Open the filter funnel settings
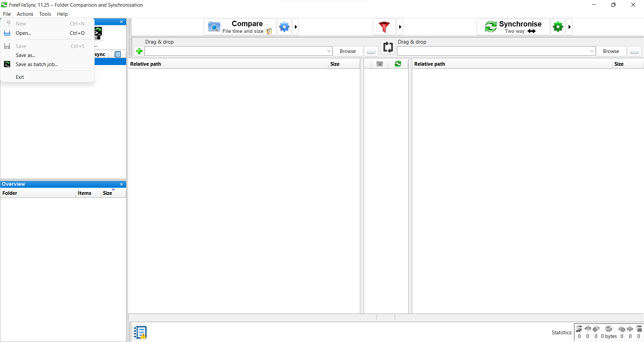Viewport: 644px width, 342px height. tap(384, 27)
